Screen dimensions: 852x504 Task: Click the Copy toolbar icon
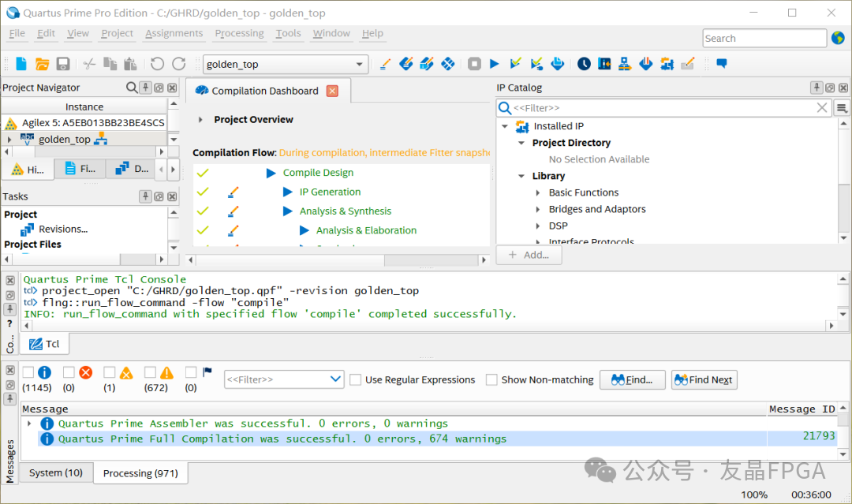(x=110, y=64)
